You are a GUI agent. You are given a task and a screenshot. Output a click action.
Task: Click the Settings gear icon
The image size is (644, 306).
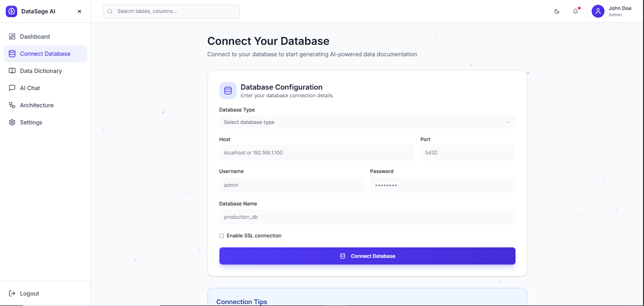click(x=12, y=122)
